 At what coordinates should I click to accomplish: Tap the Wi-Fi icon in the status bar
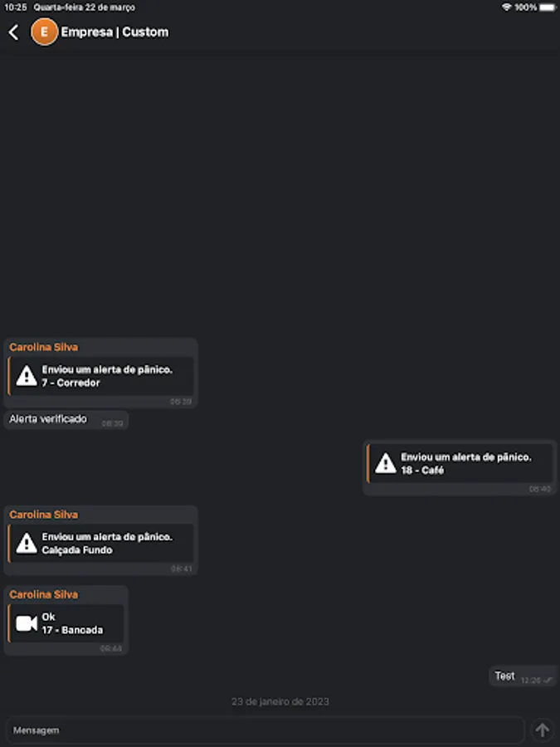click(x=505, y=7)
